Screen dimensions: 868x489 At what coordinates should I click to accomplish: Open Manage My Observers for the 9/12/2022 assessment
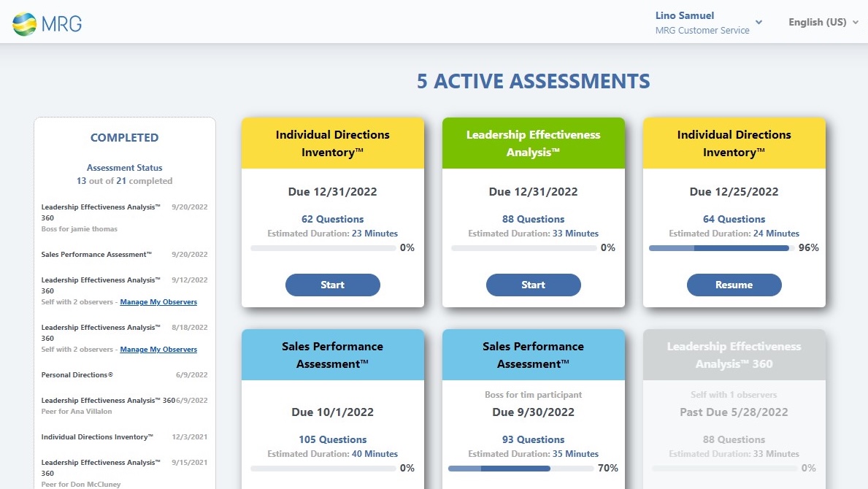(158, 301)
